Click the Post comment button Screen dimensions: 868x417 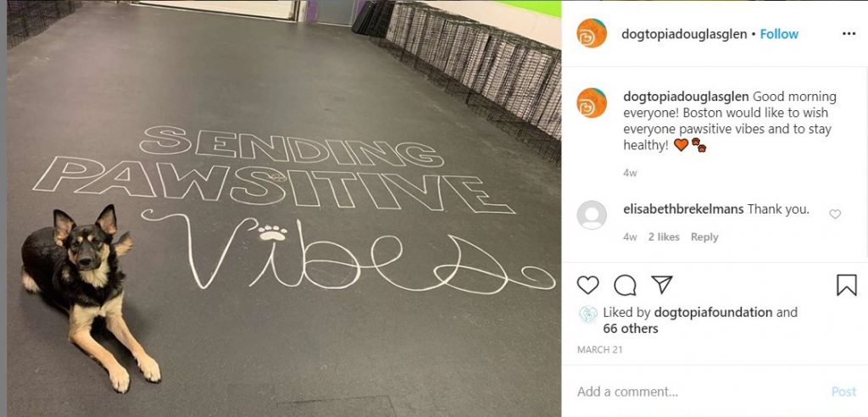[x=843, y=392]
